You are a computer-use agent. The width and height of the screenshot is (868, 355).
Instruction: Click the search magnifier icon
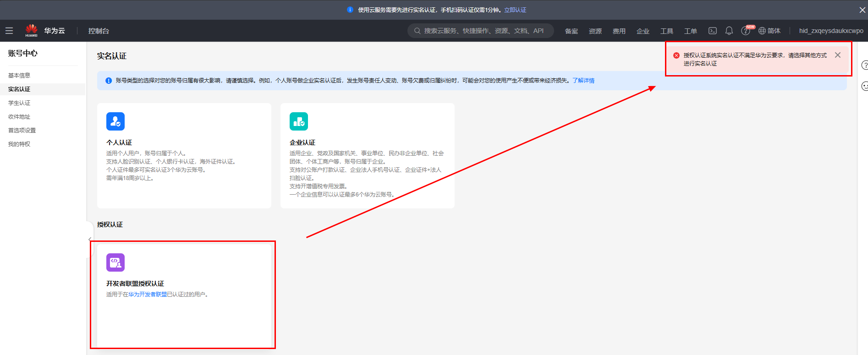pyautogui.click(x=418, y=31)
